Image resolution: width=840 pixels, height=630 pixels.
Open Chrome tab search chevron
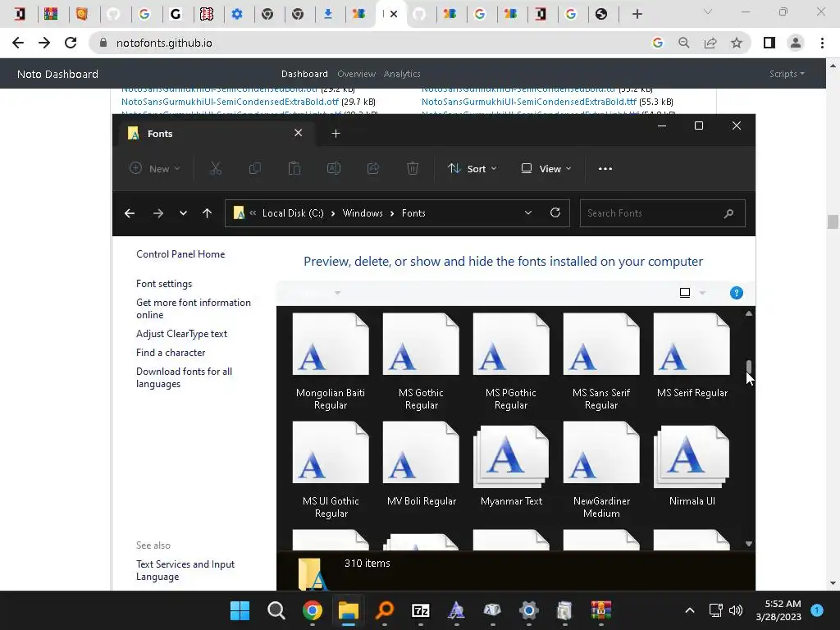pyautogui.click(x=708, y=12)
